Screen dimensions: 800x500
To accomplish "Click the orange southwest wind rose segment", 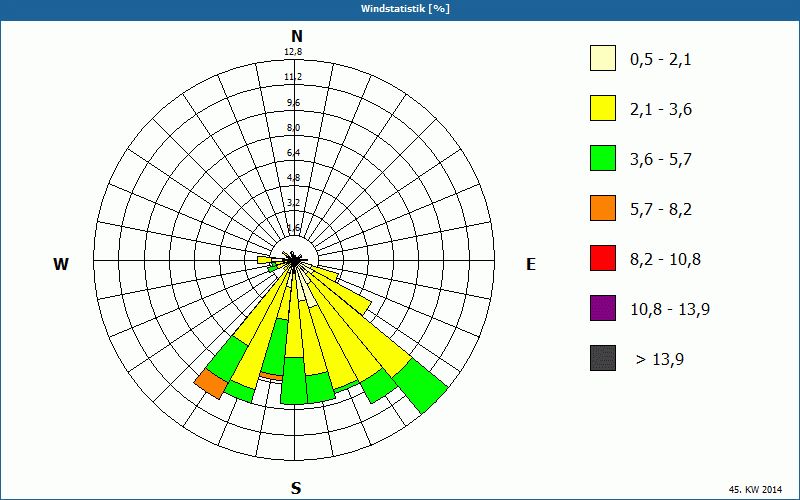I will 211,384.
